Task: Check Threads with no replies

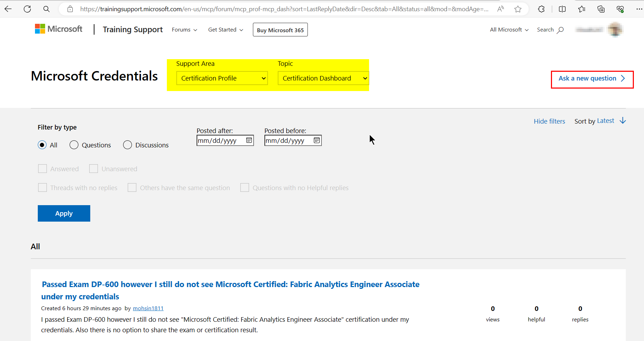Action: tap(42, 188)
